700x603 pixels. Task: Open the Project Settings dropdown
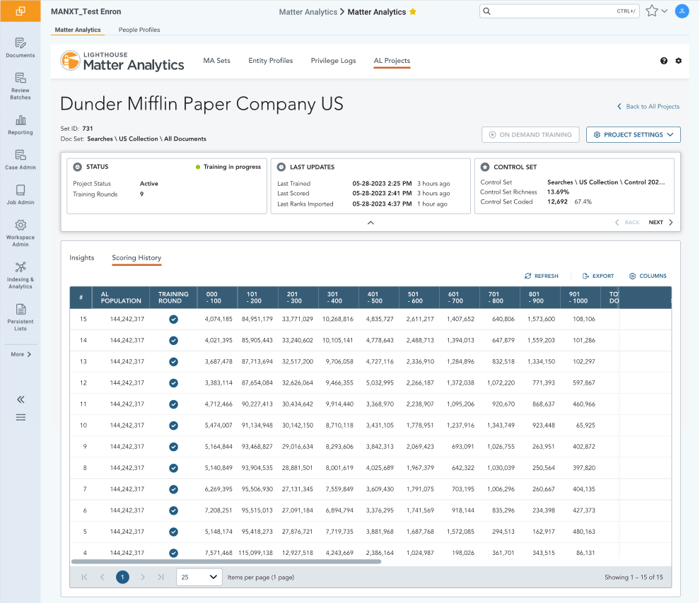click(633, 135)
